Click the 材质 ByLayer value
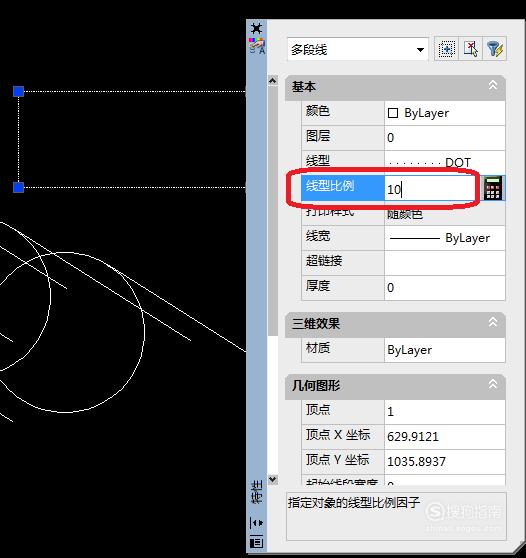This screenshot has width=526, height=558. pos(445,350)
